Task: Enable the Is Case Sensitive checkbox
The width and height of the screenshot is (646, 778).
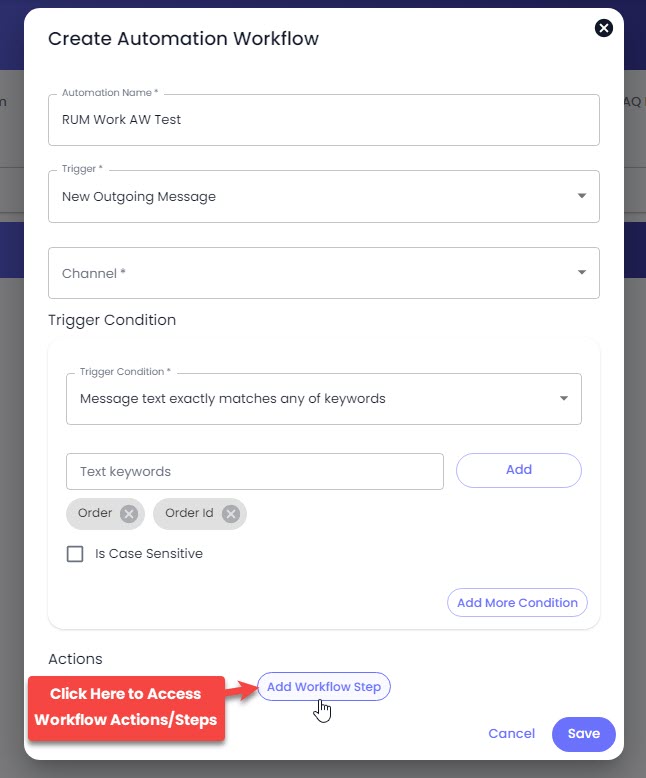Action: (x=75, y=554)
